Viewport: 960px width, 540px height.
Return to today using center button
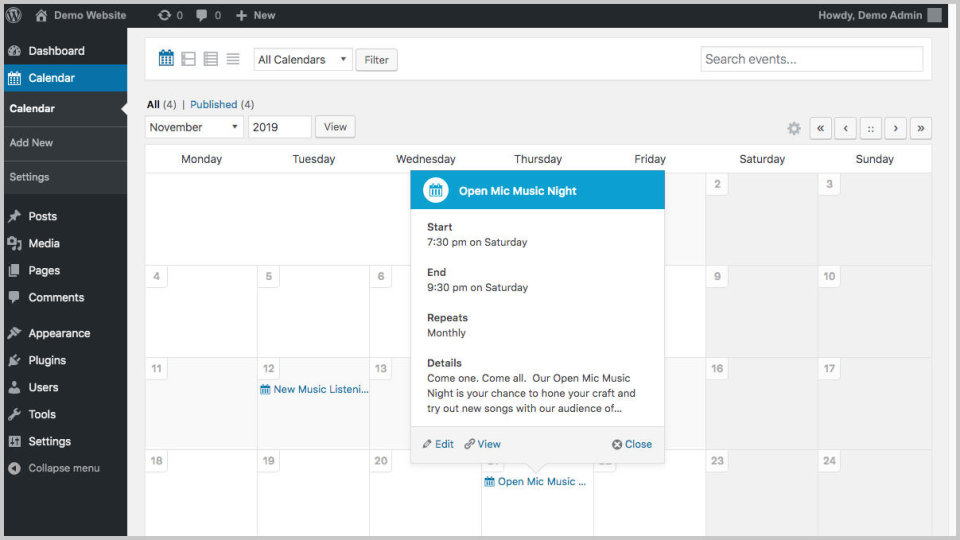pos(871,128)
